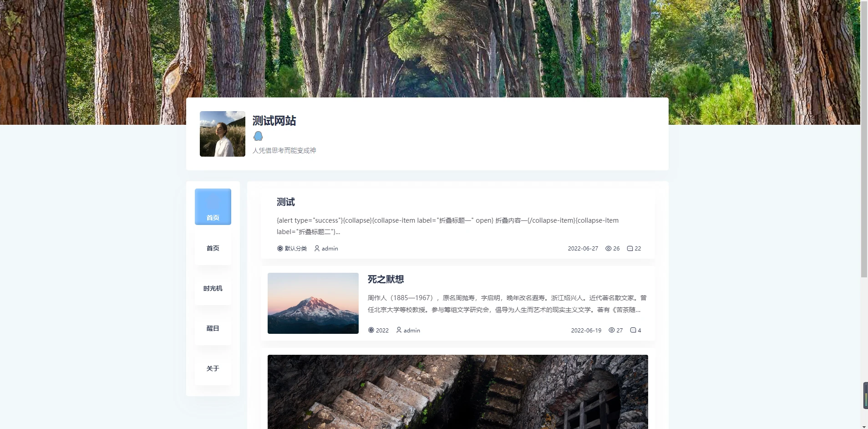
Task: Click the comment bubble icon next to 4
Action: (633, 330)
